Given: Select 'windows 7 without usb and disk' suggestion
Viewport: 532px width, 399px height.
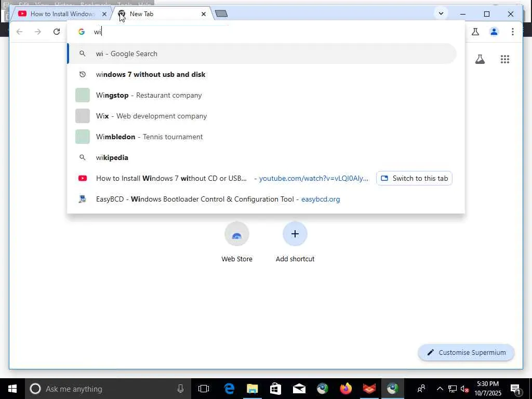Looking at the screenshot, I should coord(262,74).
